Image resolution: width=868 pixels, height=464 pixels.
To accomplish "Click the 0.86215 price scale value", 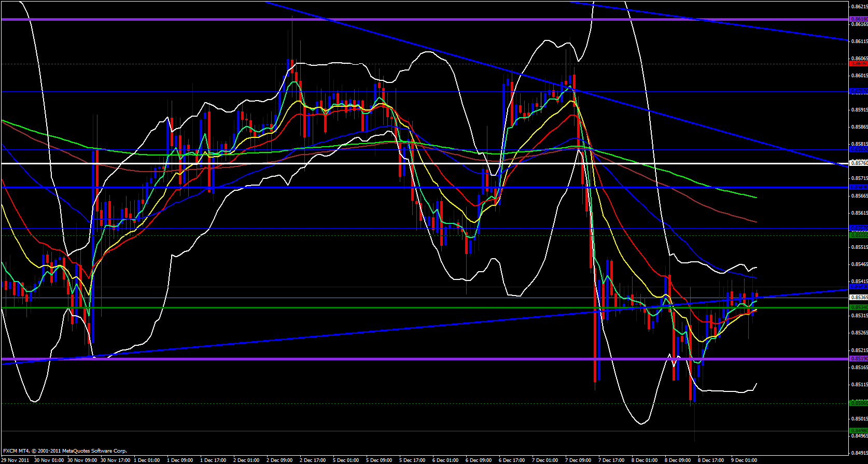I will tap(859, 7).
